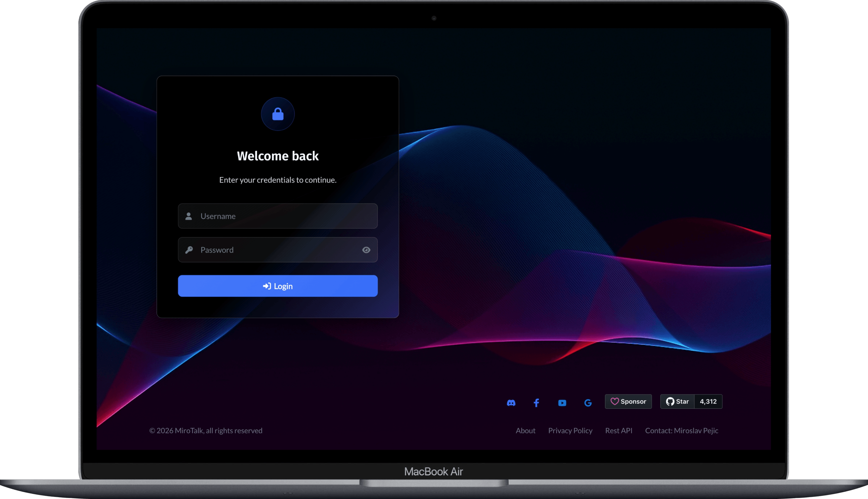Click Contact: Miroslav Pejic link
This screenshot has width=868, height=499.
pyautogui.click(x=681, y=431)
